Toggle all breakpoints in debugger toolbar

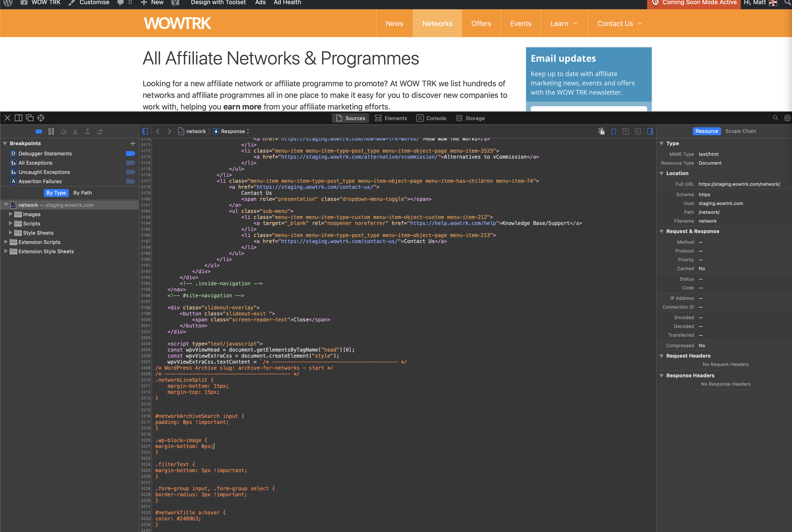[x=39, y=131]
